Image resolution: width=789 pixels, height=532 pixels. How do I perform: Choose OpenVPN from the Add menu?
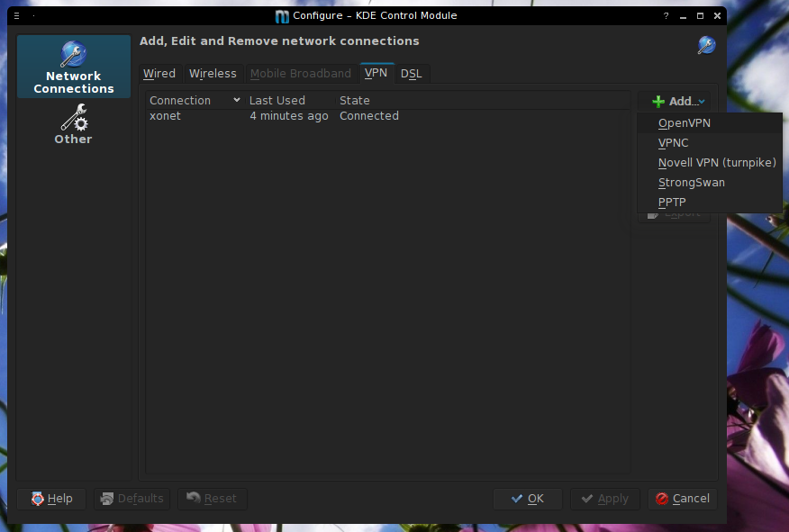coord(685,123)
